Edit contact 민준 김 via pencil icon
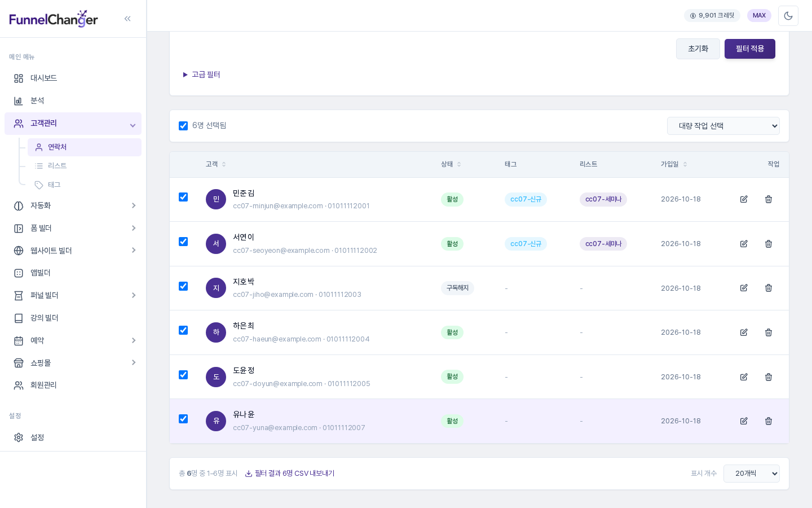This screenshot has height=508, width=812. pyautogui.click(x=744, y=199)
